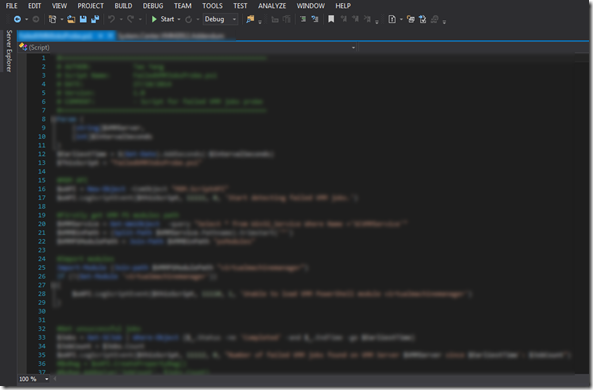Open the BUILD menu
Screen dimensions: 593x390
[123, 6]
